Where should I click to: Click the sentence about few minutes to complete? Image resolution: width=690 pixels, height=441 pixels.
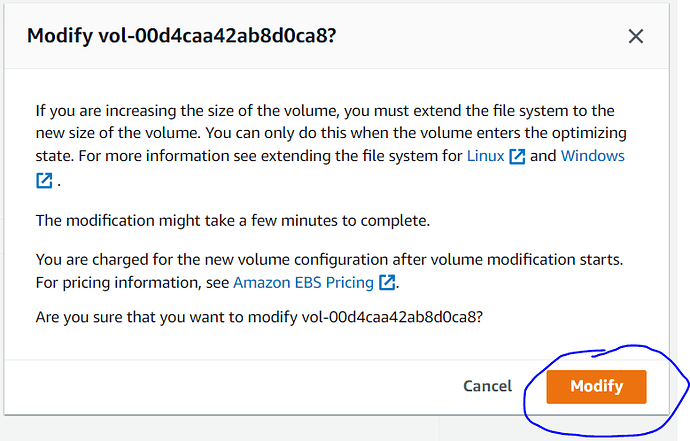coord(233,220)
